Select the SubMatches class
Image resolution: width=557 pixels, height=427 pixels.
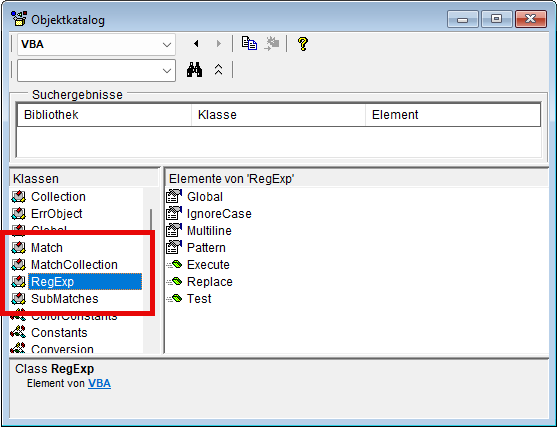pos(65,299)
